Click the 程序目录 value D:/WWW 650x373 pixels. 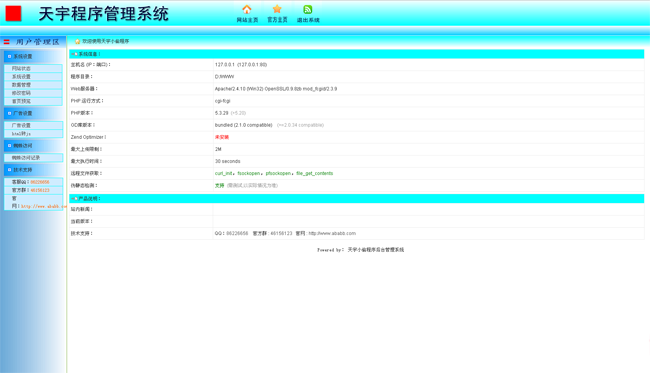pos(224,77)
